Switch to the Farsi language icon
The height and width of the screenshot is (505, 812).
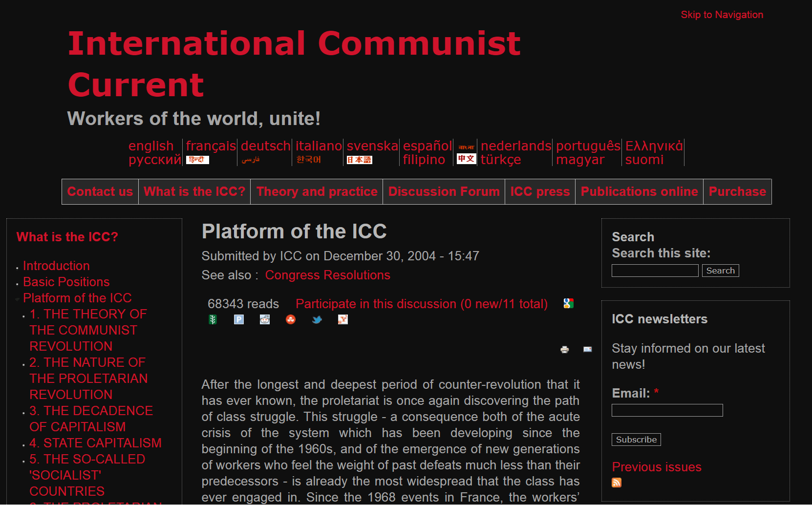tap(251, 160)
